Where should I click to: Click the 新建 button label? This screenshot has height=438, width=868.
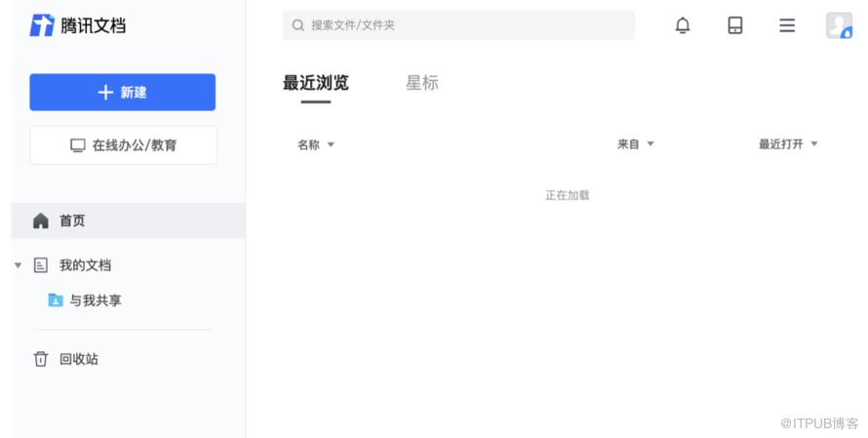point(134,93)
